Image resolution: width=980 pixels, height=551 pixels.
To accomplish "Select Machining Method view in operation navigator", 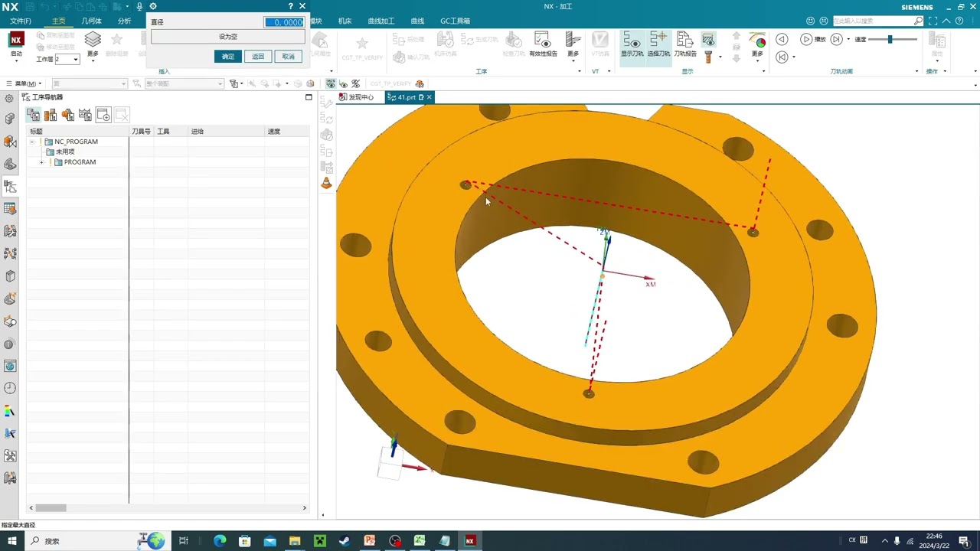I will pos(85,115).
